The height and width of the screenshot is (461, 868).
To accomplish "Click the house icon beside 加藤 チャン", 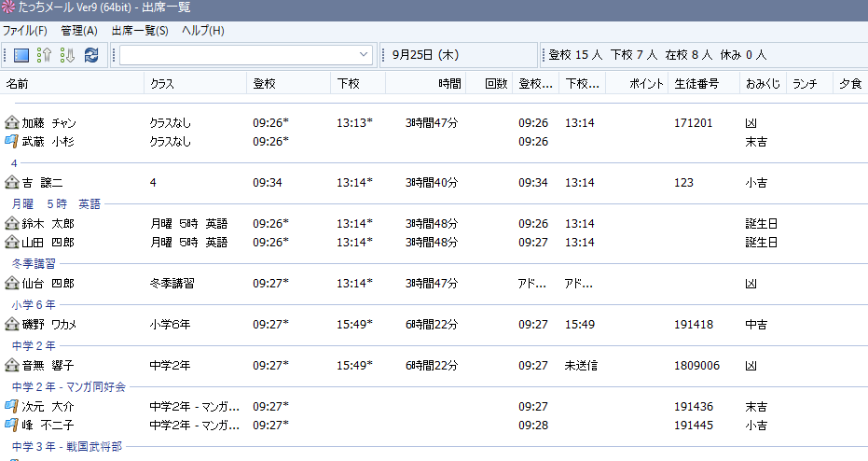I will point(12,123).
